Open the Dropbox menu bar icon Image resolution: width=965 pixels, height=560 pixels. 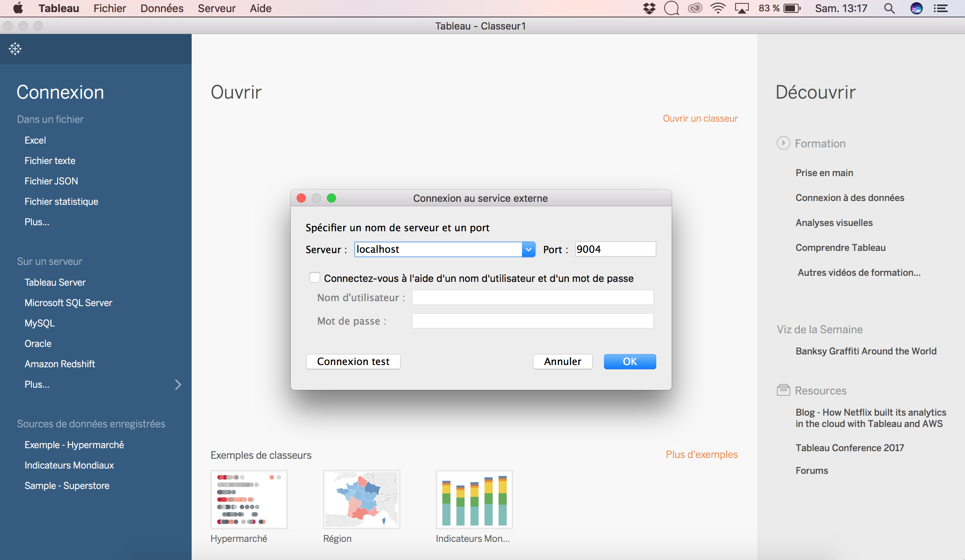pyautogui.click(x=649, y=8)
